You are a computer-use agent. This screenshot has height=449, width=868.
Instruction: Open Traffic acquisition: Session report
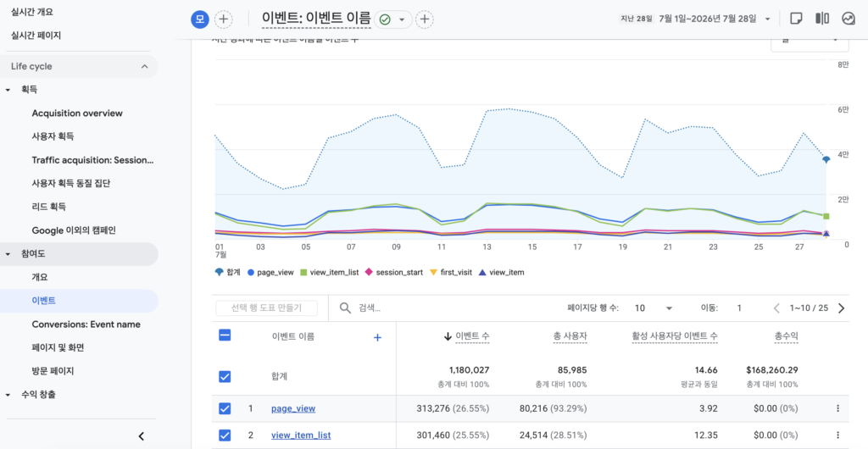click(x=92, y=160)
